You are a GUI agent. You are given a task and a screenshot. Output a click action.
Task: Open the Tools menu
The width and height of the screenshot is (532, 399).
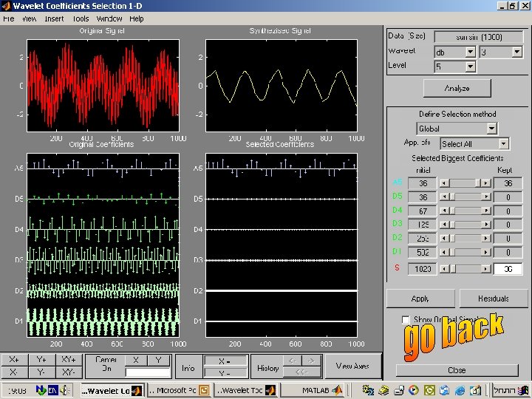click(81, 18)
